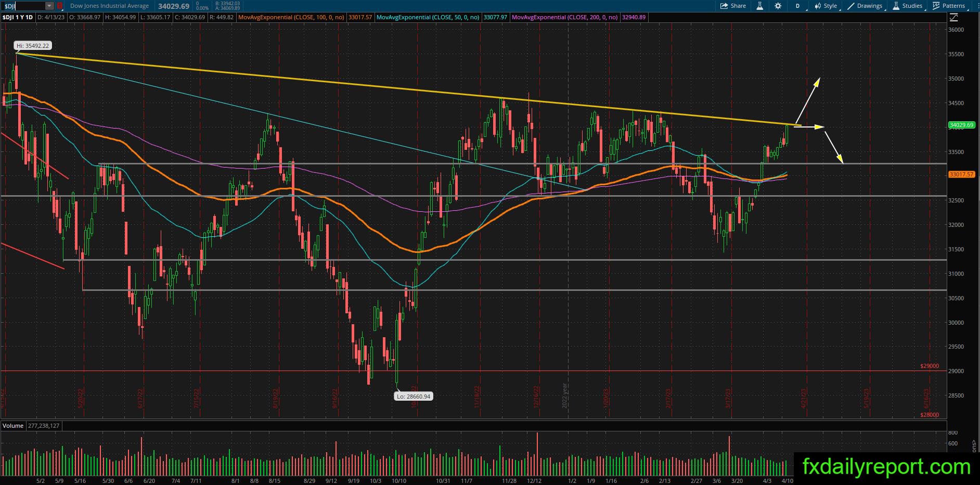Click the Share button
The height and width of the screenshot is (485, 980).
733,6
